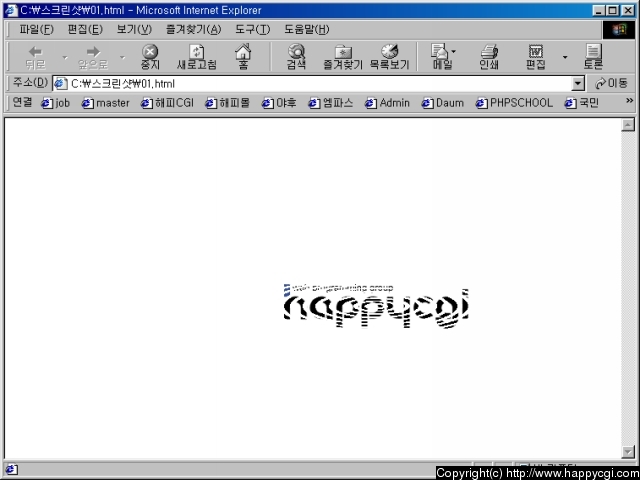Open the 도움말(H) menu
The width and height of the screenshot is (640, 480).
click(307, 30)
